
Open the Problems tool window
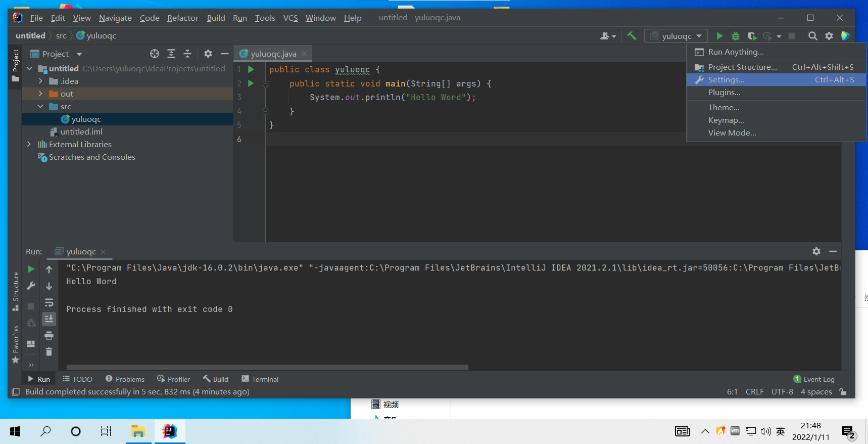click(x=125, y=379)
